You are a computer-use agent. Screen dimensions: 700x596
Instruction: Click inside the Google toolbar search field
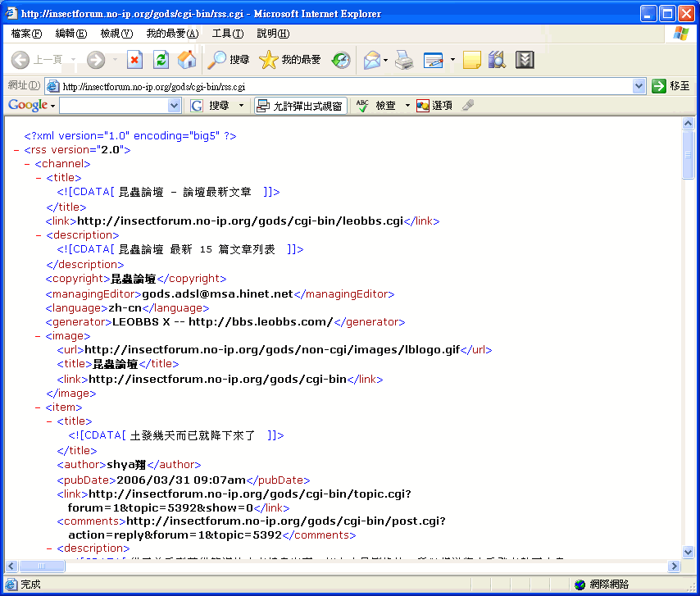click(113, 106)
